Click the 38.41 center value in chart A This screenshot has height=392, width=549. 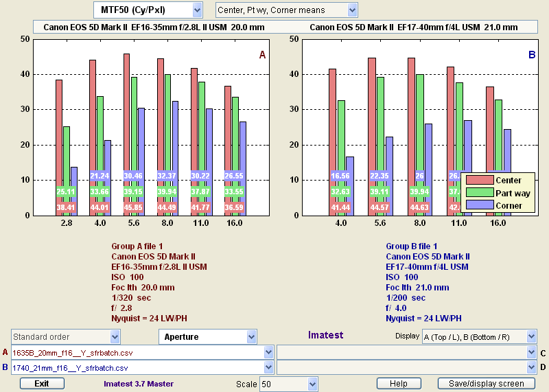pos(66,207)
